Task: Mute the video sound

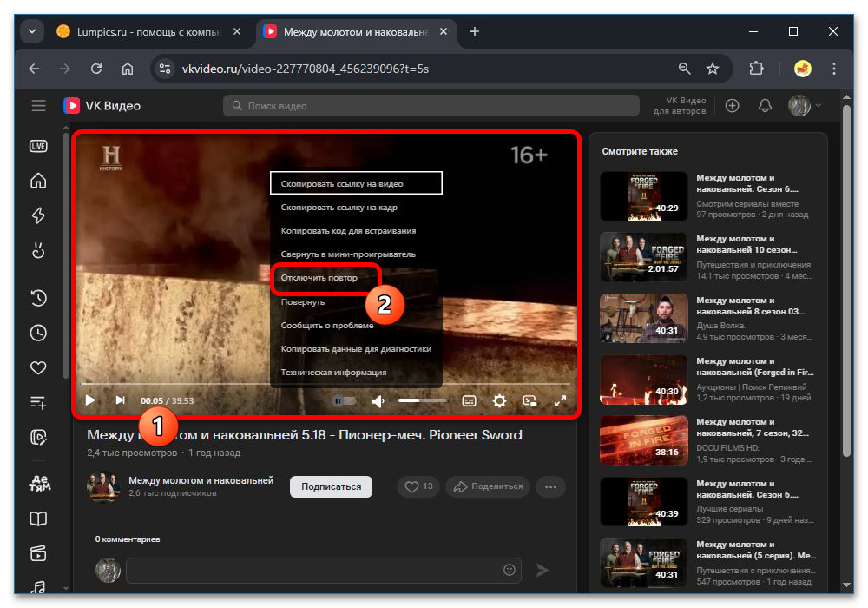Action: pos(378,401)
